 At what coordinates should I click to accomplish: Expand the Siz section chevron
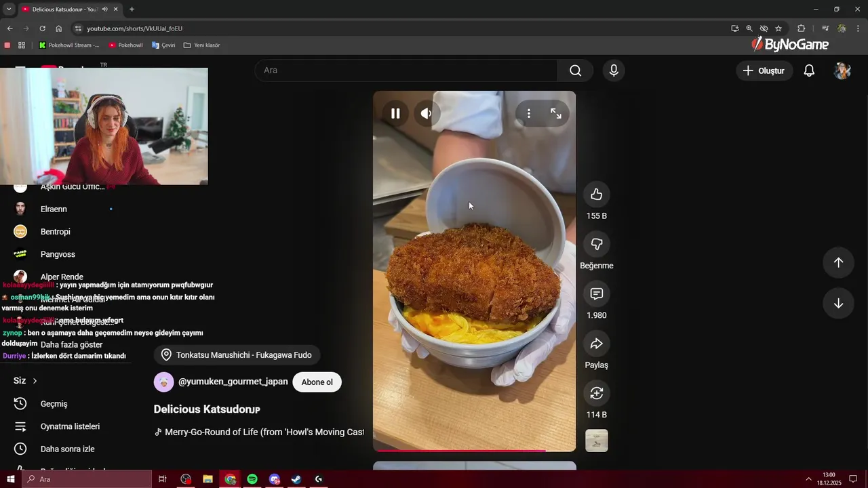tap(35, 381)
